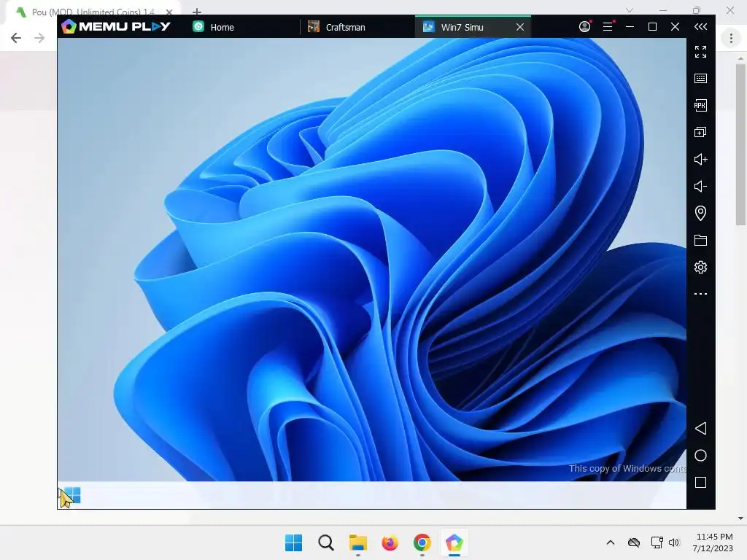This screenshot has height=560, width=747.
Task: Click the MEmu Play taskbar icon
Action: point(454,542)
